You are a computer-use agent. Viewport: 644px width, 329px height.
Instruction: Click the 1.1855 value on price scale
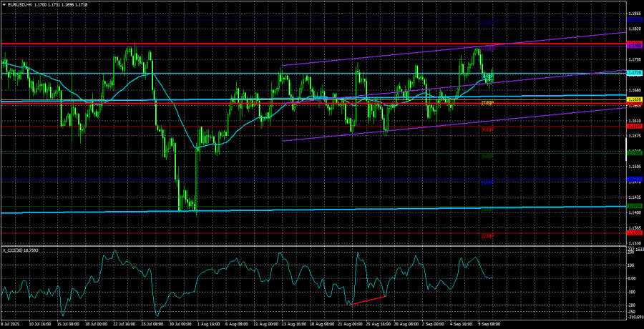(x=634, y=14)
